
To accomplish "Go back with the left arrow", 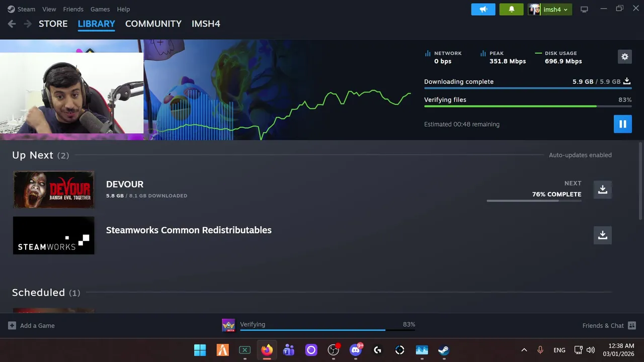I will pyautogui.click(x=12, y=24).
